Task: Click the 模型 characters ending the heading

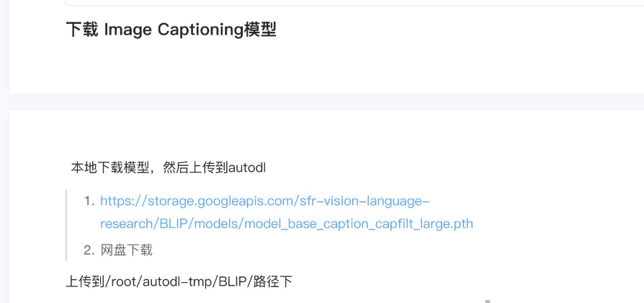Action: click(259, 30)
